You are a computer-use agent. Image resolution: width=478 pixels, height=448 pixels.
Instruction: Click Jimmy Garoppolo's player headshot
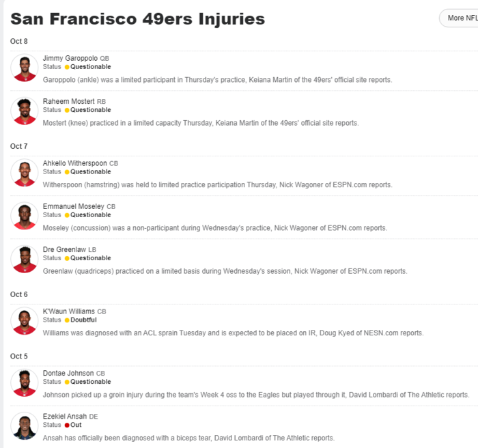click(25, 68)
